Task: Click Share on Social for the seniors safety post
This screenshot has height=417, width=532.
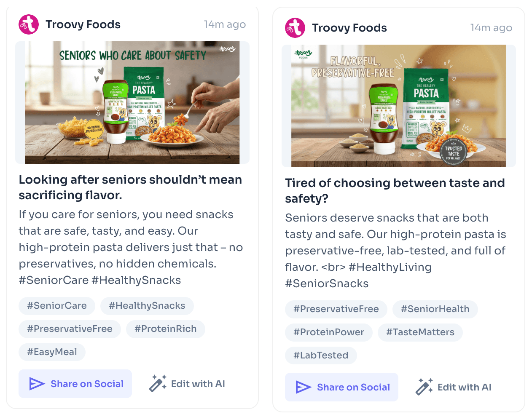Action: (x=75, y=383)
